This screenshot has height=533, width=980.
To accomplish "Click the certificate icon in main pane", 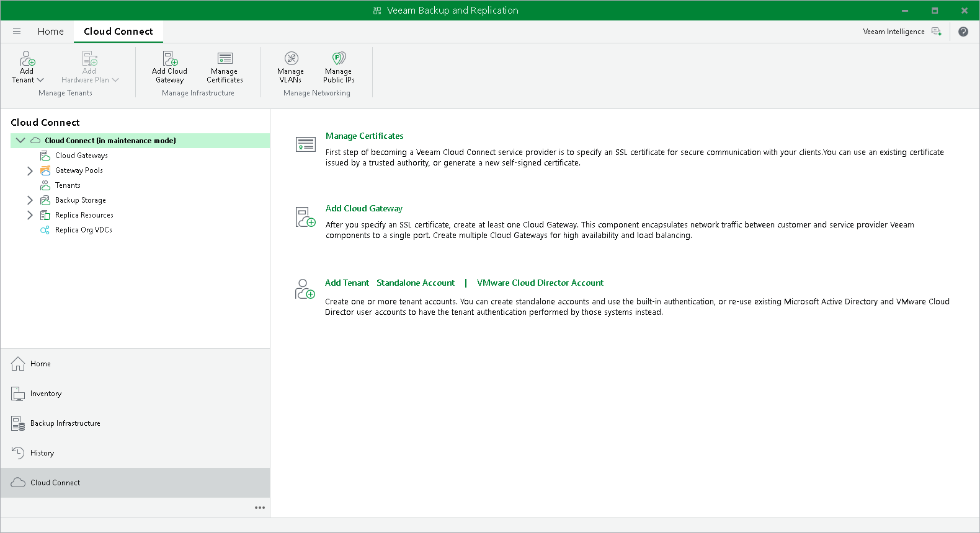I will click(x=306, y=144).
